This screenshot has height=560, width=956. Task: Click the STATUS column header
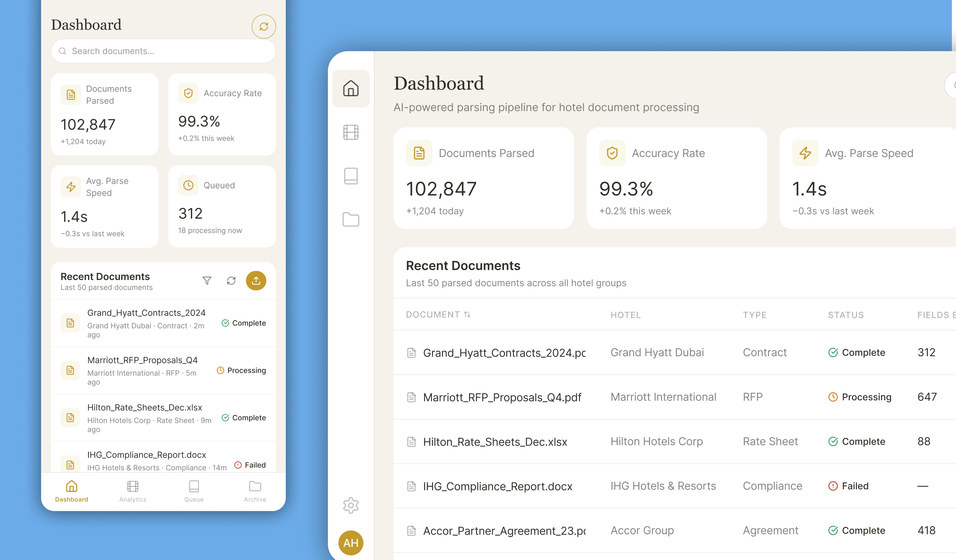click(846, 315)
